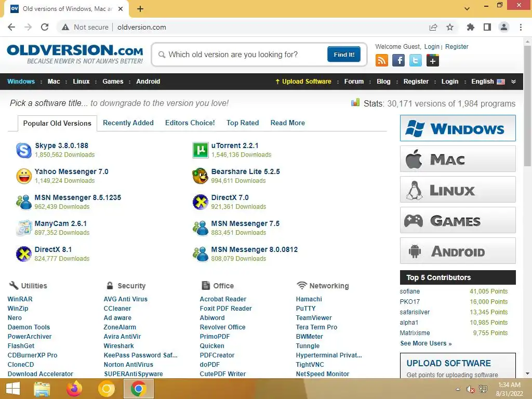Open a new browser tab with plus

tap(140, 9)
